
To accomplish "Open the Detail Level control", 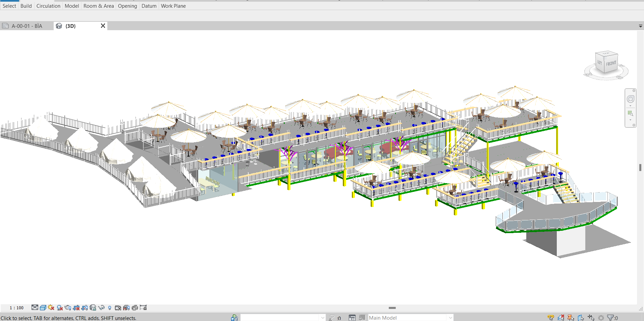I will point(35,307).
